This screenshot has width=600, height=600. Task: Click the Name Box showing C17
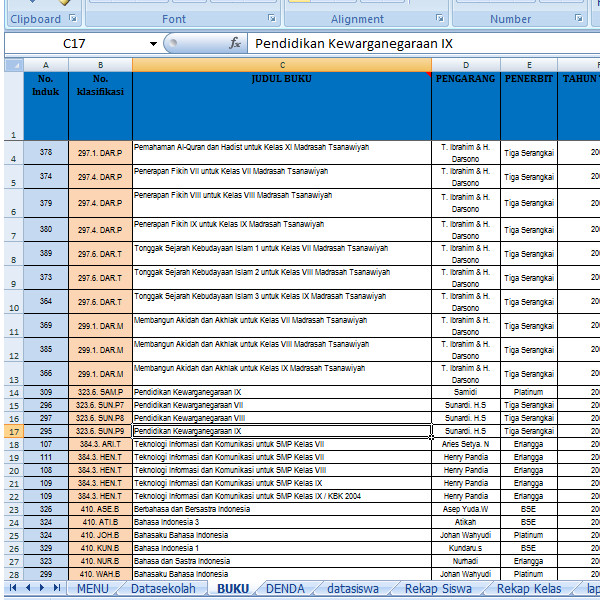(x=75, y=44)
